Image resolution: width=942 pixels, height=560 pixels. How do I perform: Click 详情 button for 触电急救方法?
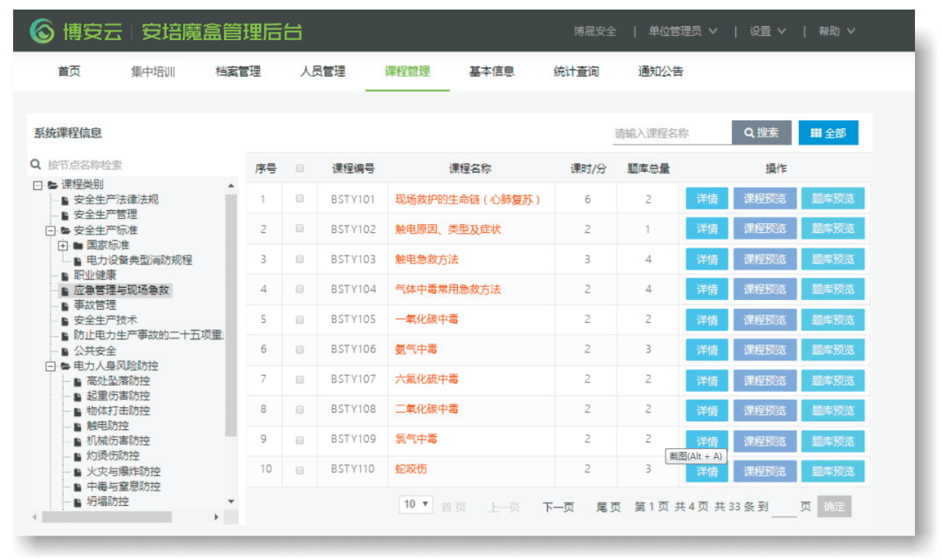706,259
